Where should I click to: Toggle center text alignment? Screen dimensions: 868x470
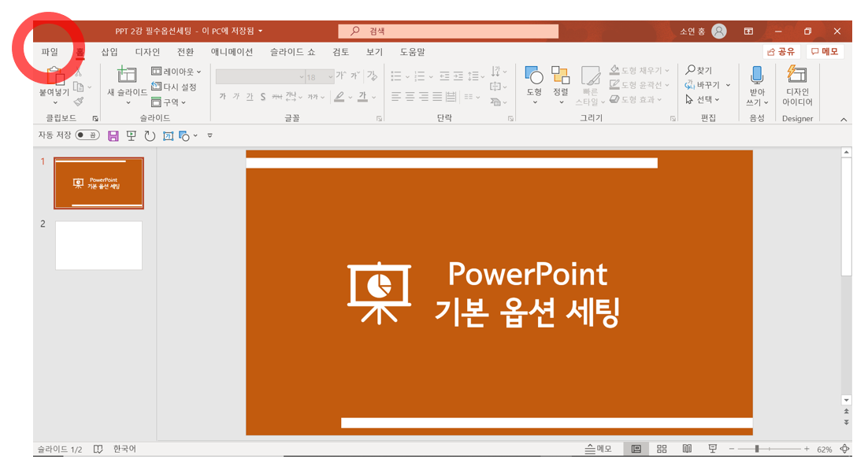410,97
